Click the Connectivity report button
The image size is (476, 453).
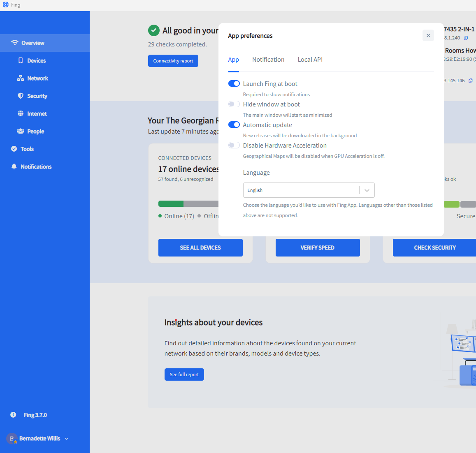[x=173, y=61]
